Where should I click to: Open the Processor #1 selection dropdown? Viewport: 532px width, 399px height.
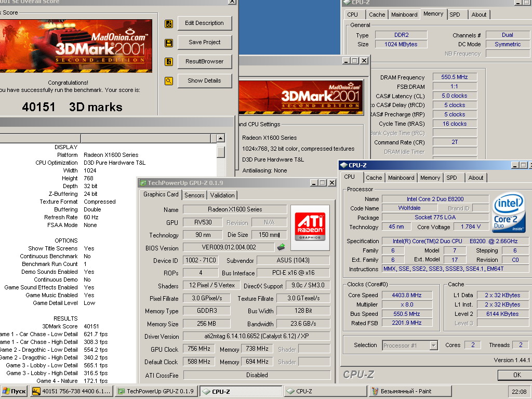click(x=409, y=345)
